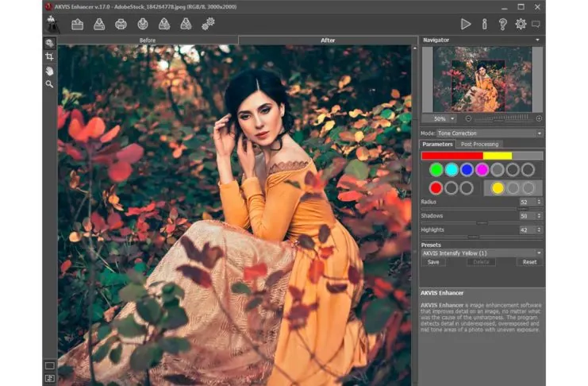588x386 pixels.
Task: Click the Open image icon in toolbar
Action: tap(78, 24)
